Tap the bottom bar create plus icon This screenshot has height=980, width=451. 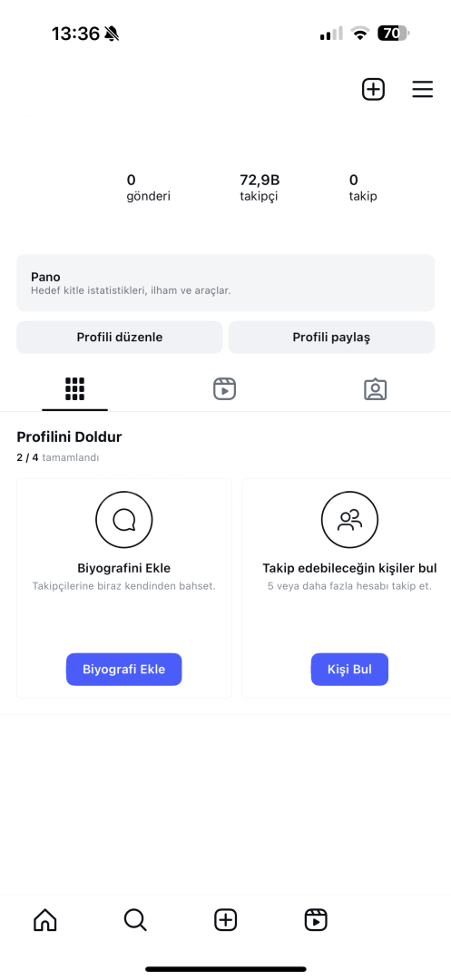[225, 920]
